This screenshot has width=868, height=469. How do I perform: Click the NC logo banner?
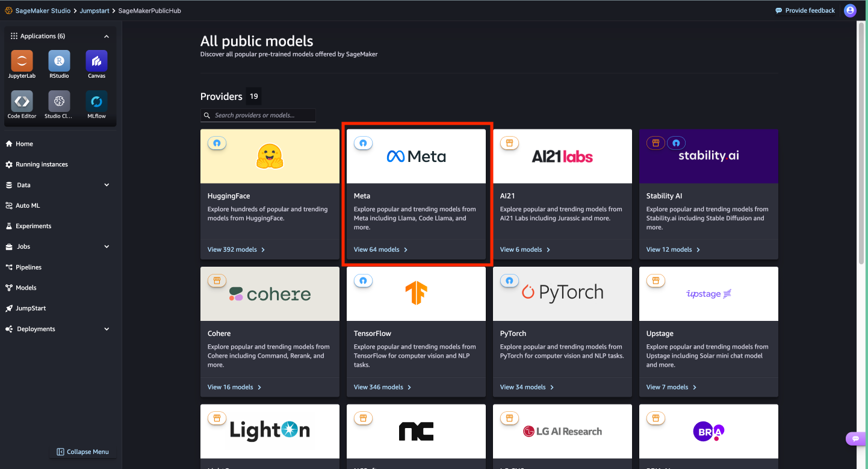point(416,431)
